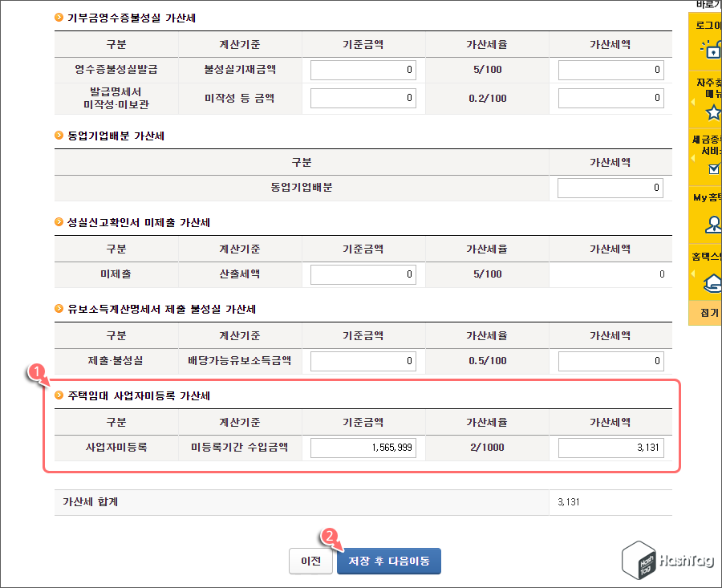This screenshot has width=722, height=588.
Task: Open the envelope icon for 세금종류별 서비스
Action: [713, 169]
